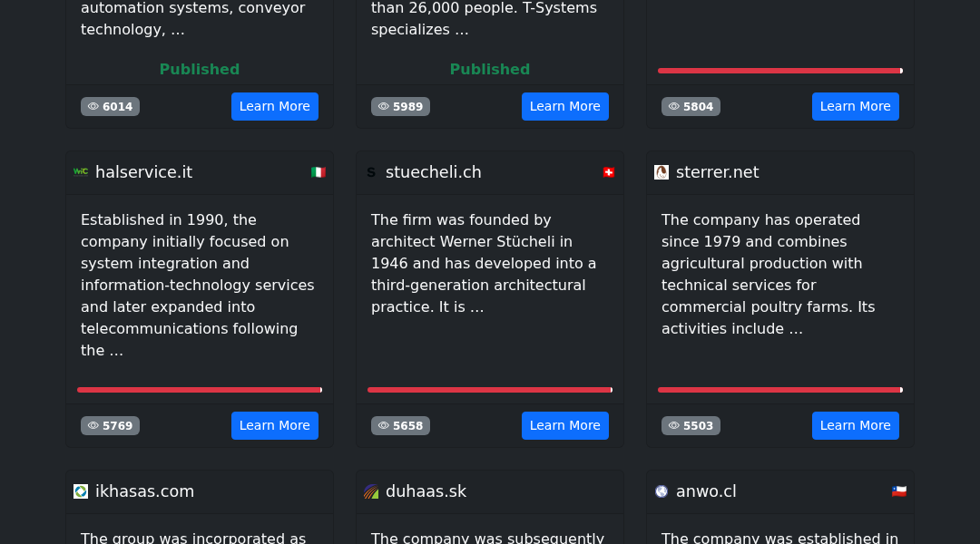
Task: Click the eye icon beside 5658 views
Action: click(384, 426)
